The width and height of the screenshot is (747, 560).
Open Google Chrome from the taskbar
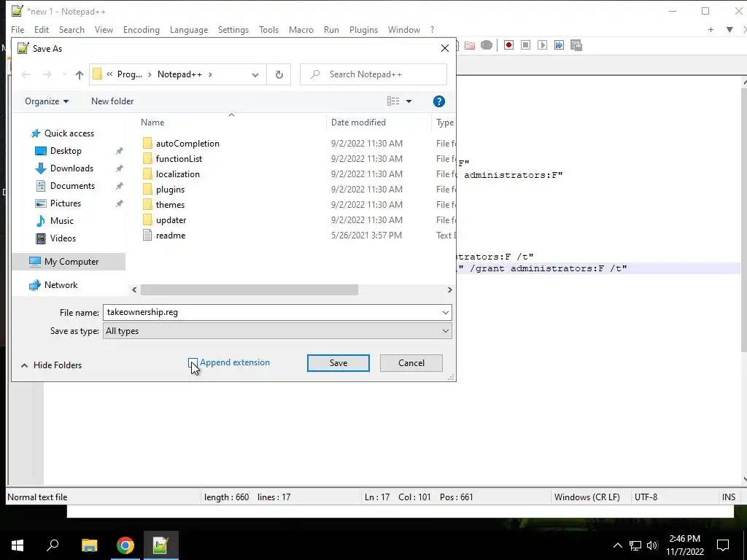coord(125,545)
